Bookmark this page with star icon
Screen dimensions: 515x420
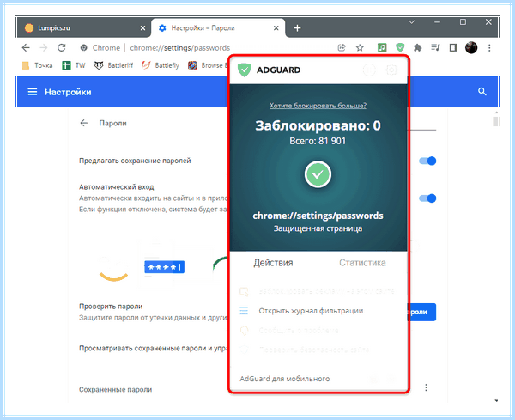360,47
